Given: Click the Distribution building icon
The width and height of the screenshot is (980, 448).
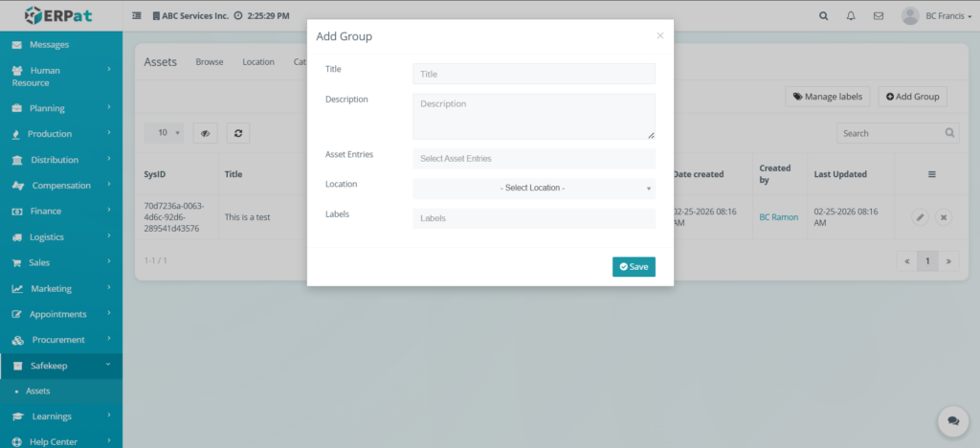Looking at the screenshot, I should coord(17,161).
